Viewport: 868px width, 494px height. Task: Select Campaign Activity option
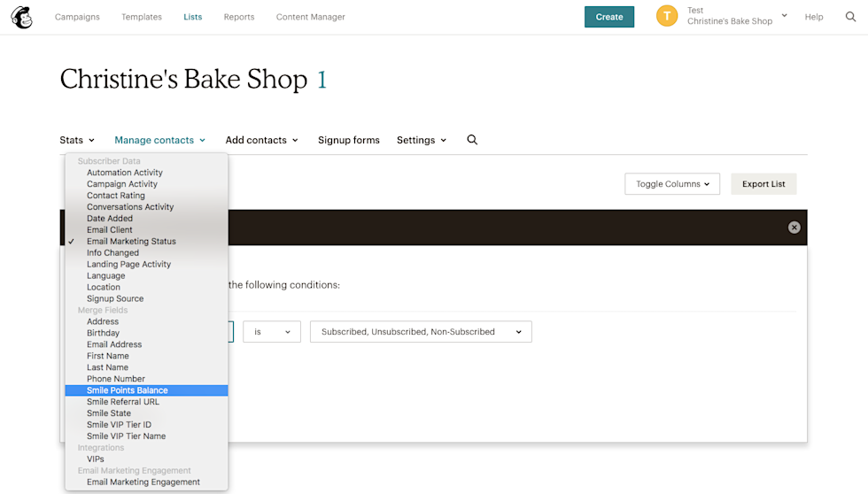(146, 184)
